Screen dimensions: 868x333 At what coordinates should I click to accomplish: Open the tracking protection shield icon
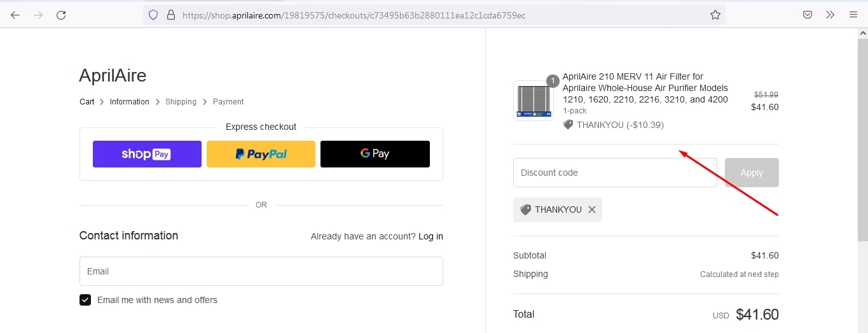coord(153,15)
